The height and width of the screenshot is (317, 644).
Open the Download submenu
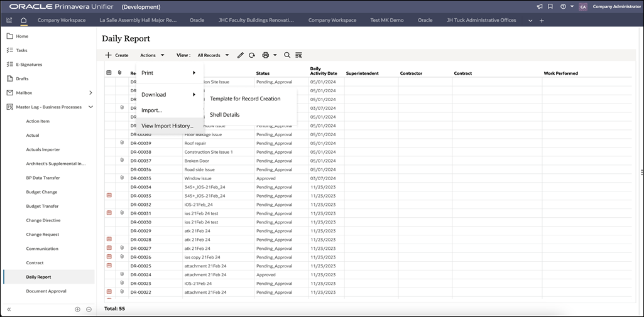point(170,94)
